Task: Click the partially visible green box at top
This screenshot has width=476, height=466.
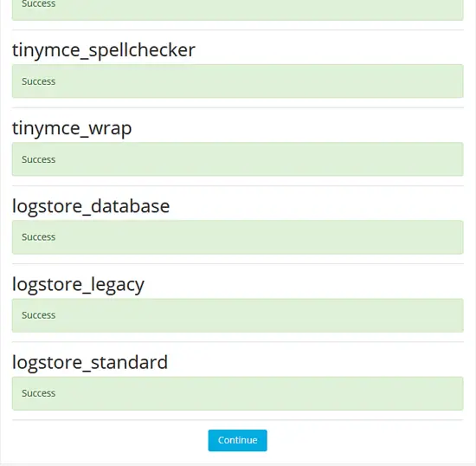Action: [x=238, y=10]
